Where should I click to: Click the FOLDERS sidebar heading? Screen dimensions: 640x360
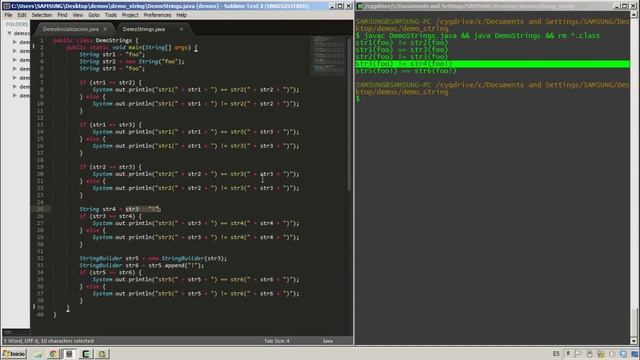pos(16,24)
